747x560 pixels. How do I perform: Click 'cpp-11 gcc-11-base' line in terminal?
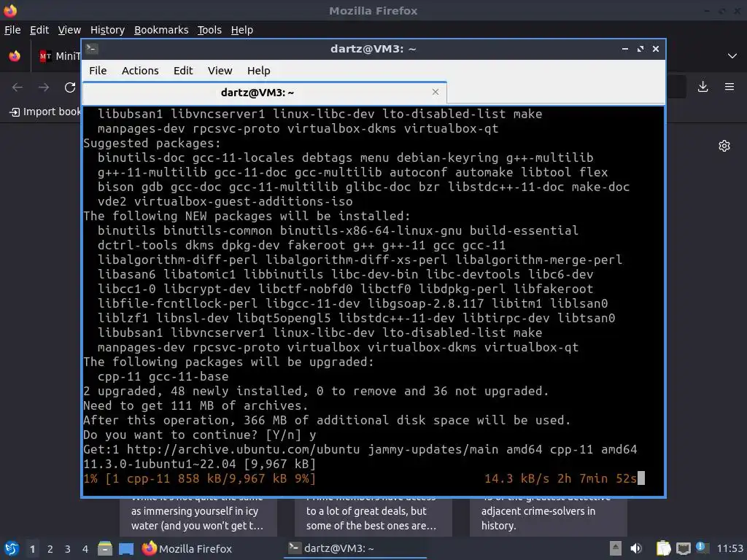coord(163,377)
